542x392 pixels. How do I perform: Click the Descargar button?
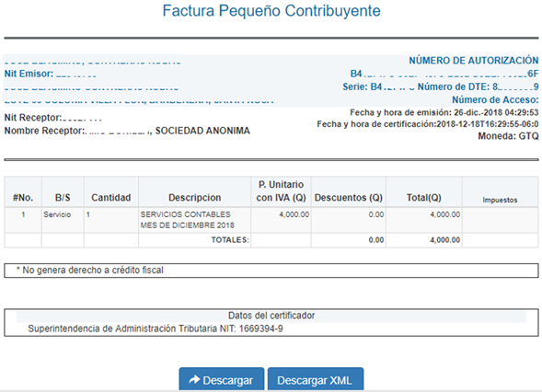tap(222, 380)
